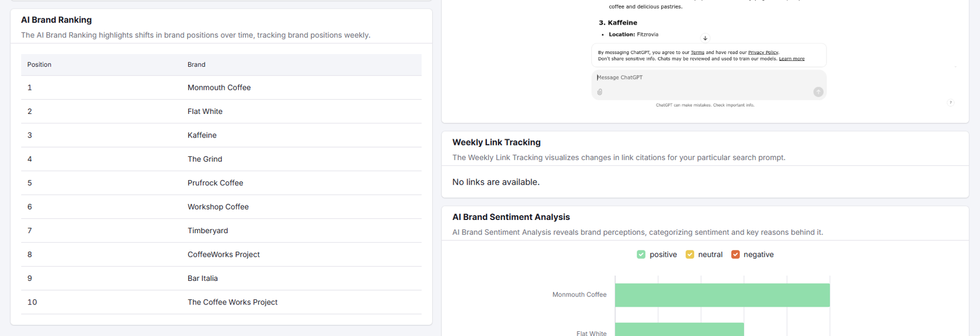Select the Prufrock Coffee table row

click(x=215, y=183)
